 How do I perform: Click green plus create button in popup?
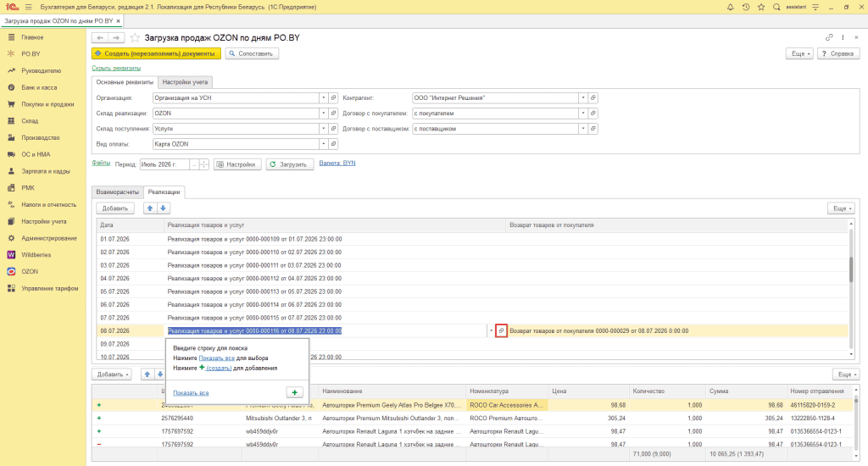click(294, 392)
